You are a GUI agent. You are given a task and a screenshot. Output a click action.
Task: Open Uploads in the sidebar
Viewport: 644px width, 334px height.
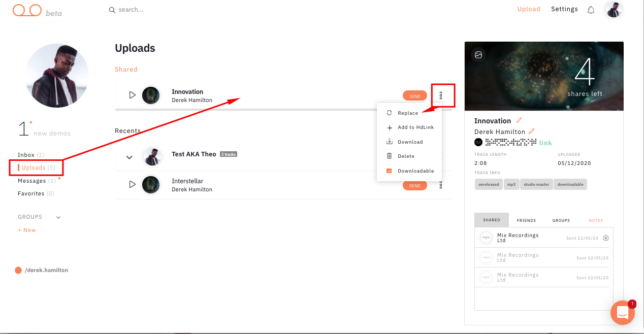point(38,168)
